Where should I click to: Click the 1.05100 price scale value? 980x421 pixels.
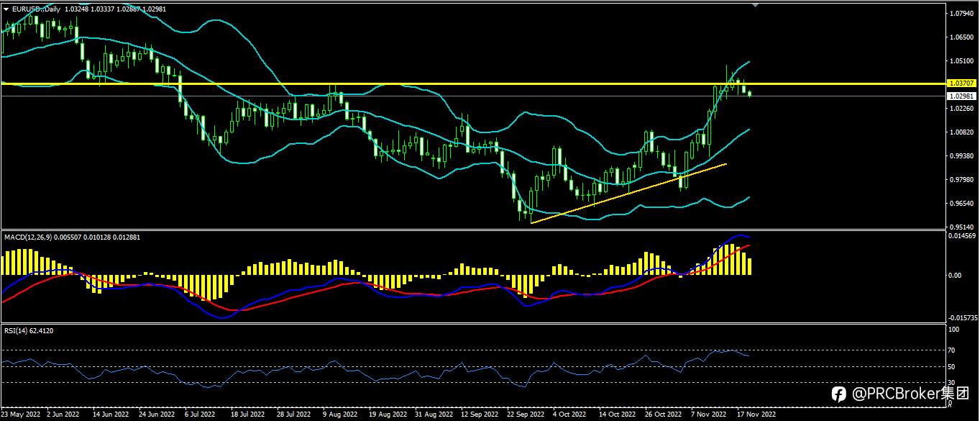pos(961,61)
